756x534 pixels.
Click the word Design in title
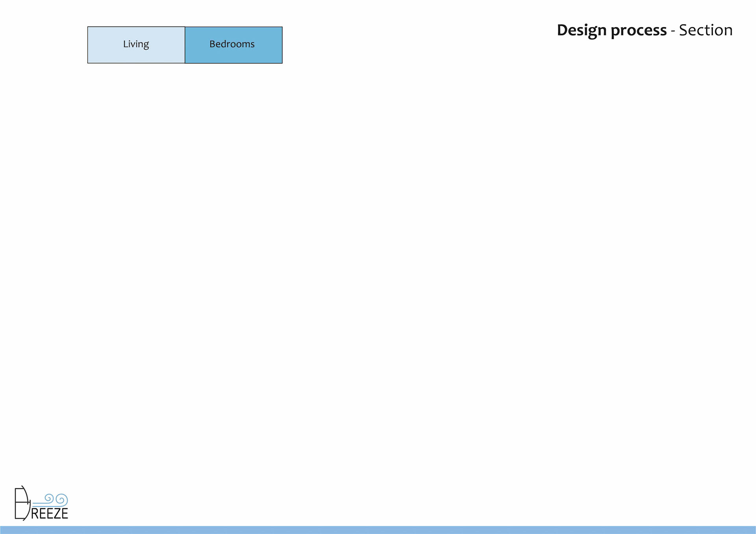[582, 30]
